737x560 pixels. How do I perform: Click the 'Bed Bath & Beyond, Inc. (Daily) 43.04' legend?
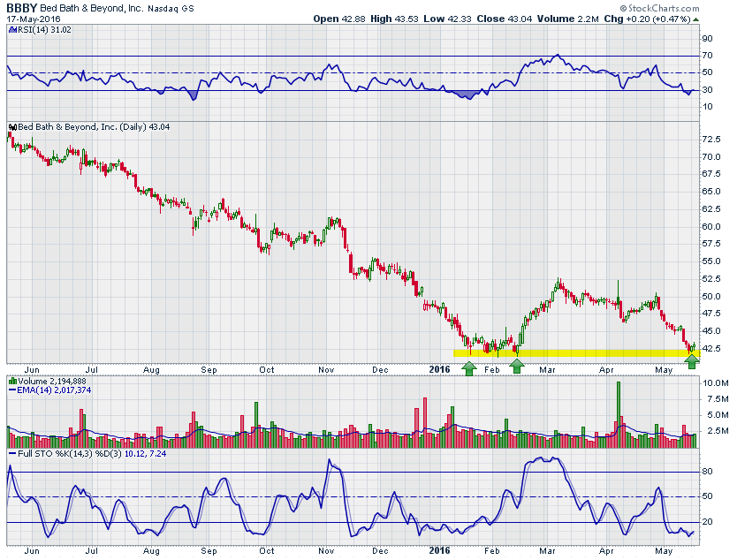[94, 127]
